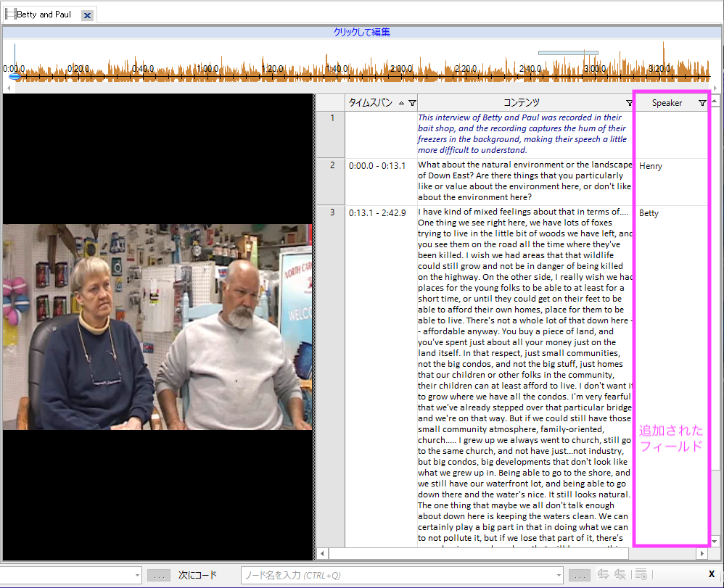Click the playhead at the waveform start
This screenshot has width=724, height=588.
click(15, 75)
